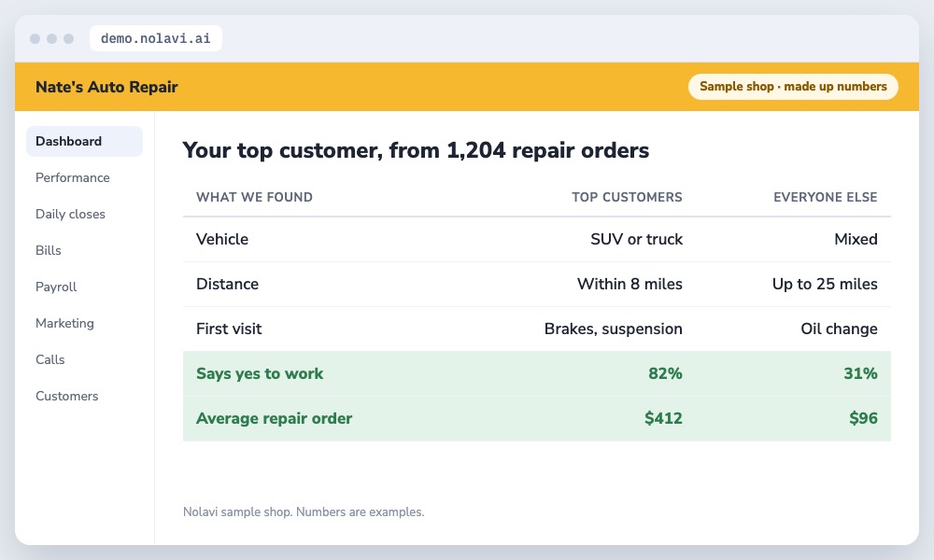Click the heading about 1,204 repair orders

tap(416, 150)
